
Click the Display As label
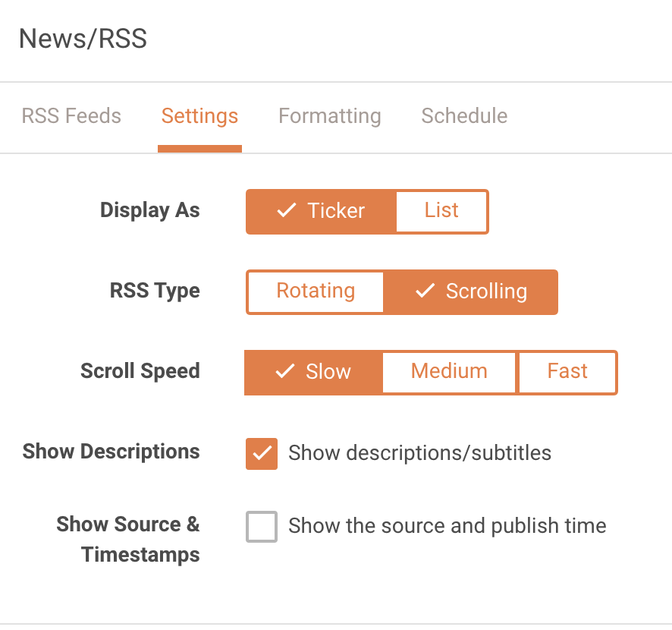pos(149,210)
